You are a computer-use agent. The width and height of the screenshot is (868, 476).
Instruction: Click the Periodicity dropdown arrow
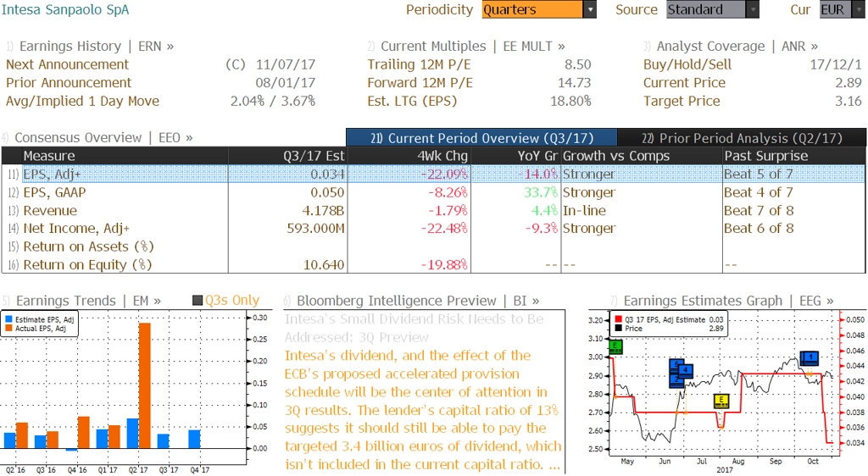coord(590,9)
